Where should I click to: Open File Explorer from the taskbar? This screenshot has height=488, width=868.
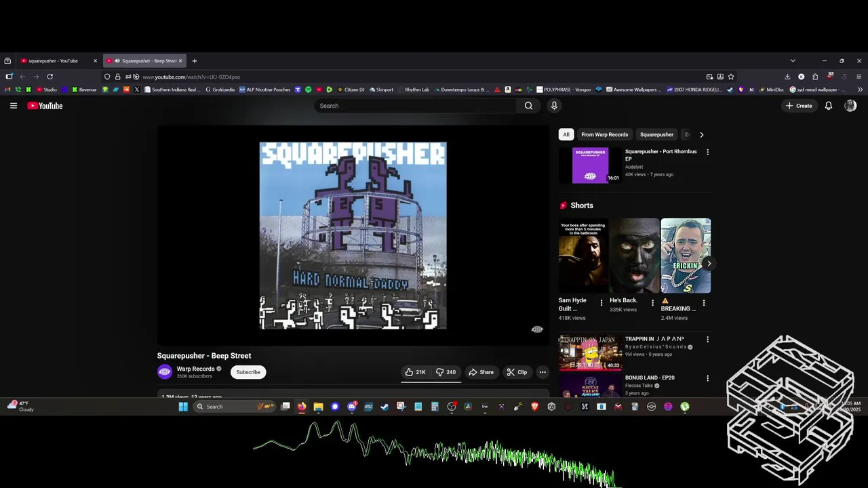[318, 407]
